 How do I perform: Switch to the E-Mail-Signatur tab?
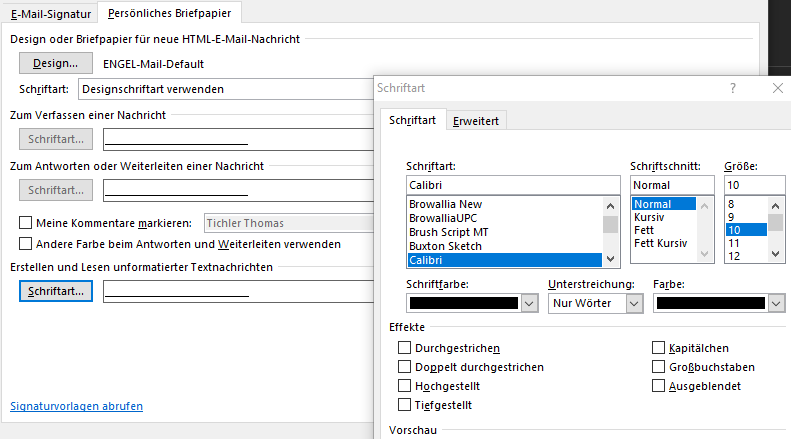click(50, 15)
